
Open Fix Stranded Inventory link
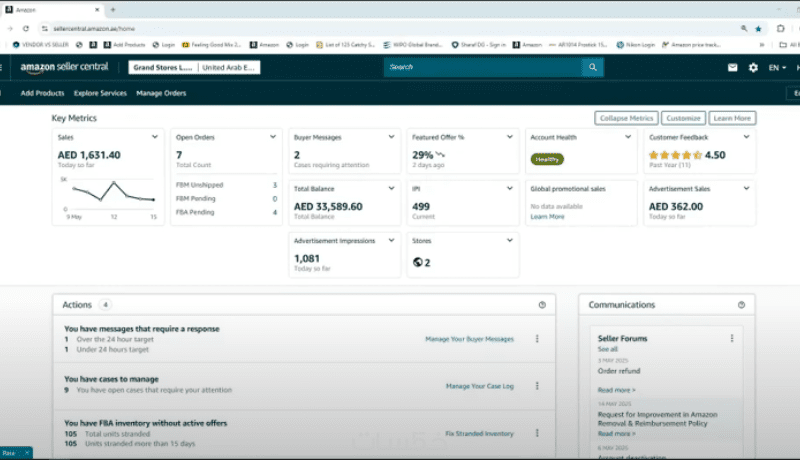point(479,433)
